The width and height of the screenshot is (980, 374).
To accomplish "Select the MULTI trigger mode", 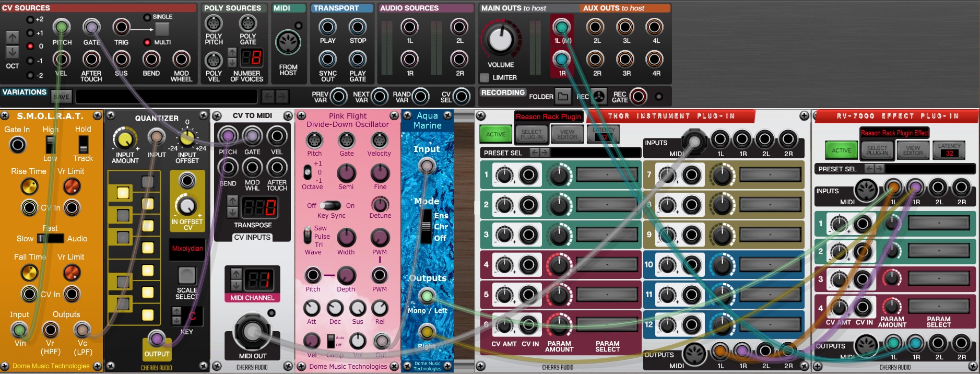I will tap(147, 42).
